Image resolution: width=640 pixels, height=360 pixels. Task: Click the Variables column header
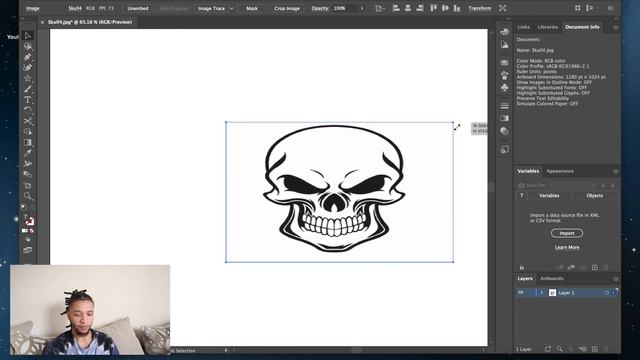(549, 196)
